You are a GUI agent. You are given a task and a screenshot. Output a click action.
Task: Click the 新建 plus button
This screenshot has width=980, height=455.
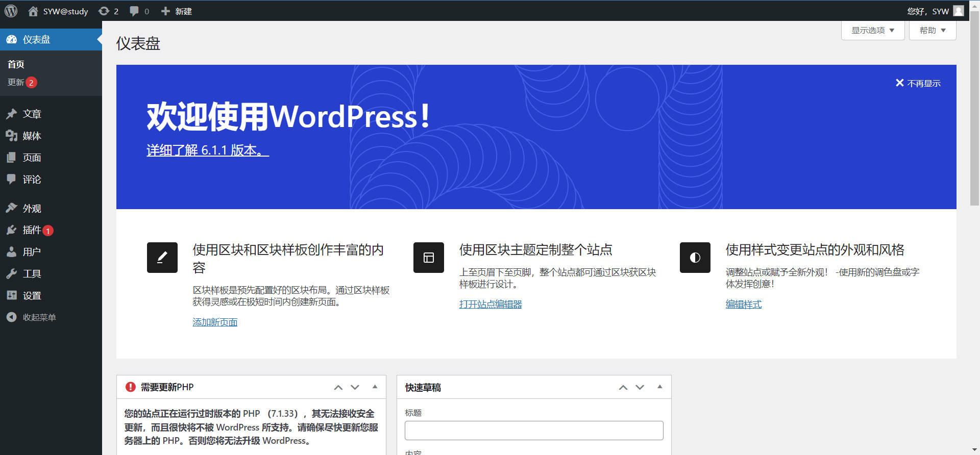tap(176, 11)
